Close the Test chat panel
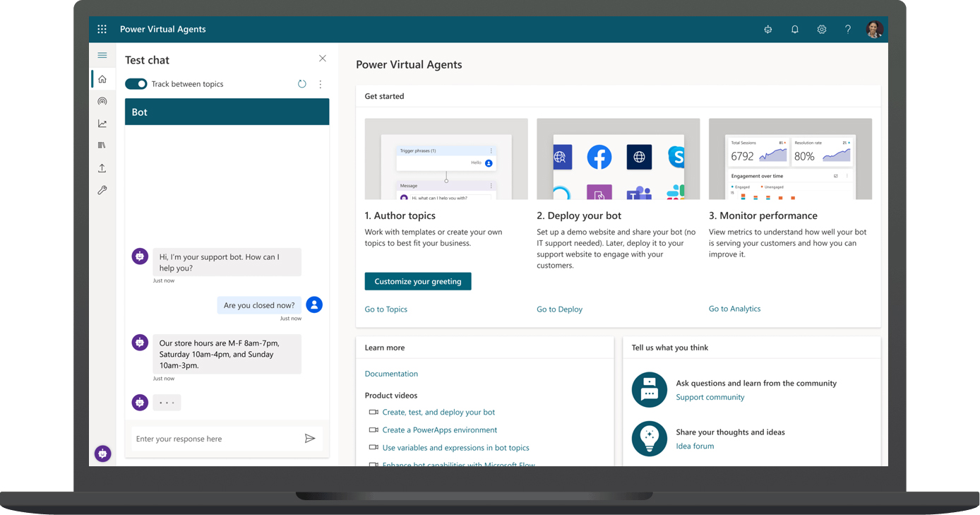980x515 pixels. 323,59
